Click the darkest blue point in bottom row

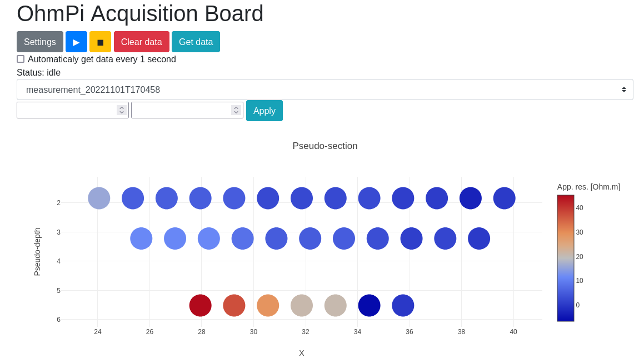click(369, 305)
